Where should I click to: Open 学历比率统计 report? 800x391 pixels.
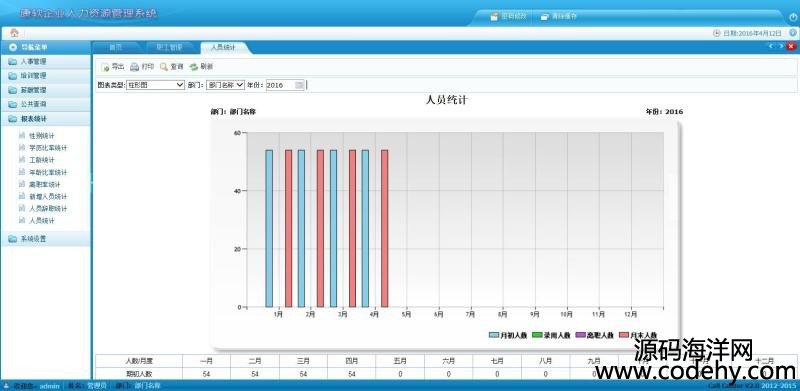[48, 148]
